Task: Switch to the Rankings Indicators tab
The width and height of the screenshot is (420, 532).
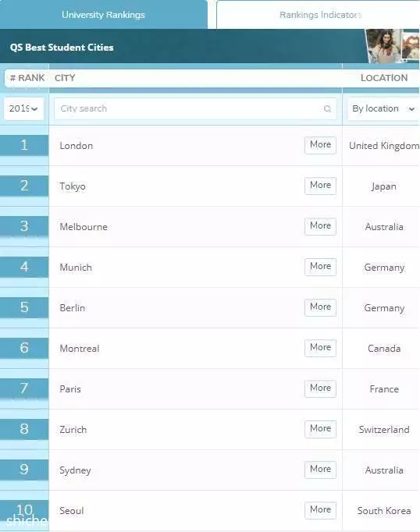Action: [x=320, y=15]
